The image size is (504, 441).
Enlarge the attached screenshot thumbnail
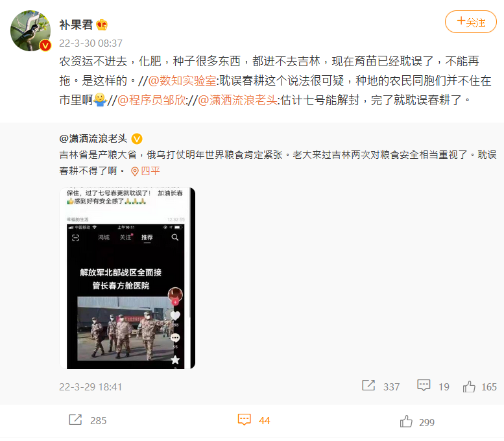(127, 278)
